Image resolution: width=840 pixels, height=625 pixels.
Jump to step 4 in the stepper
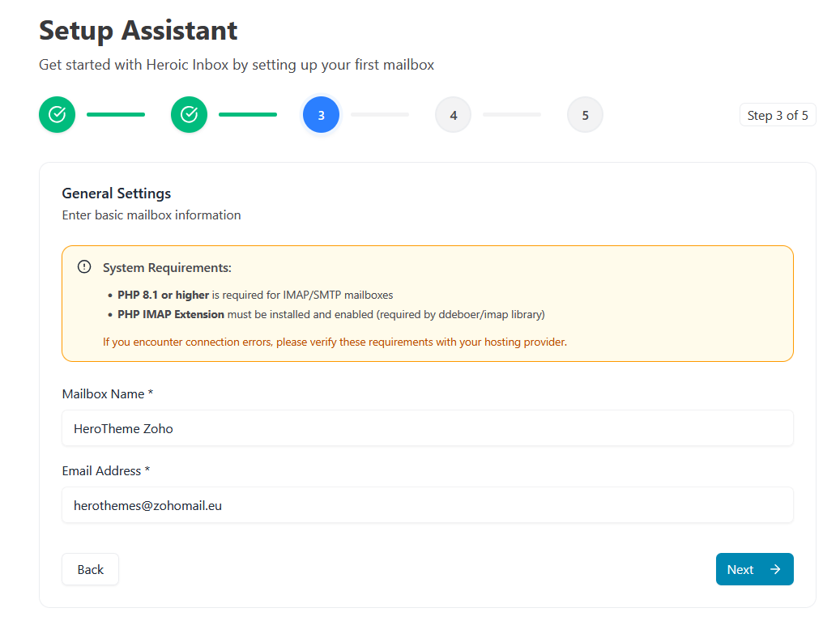coord(453,115)
